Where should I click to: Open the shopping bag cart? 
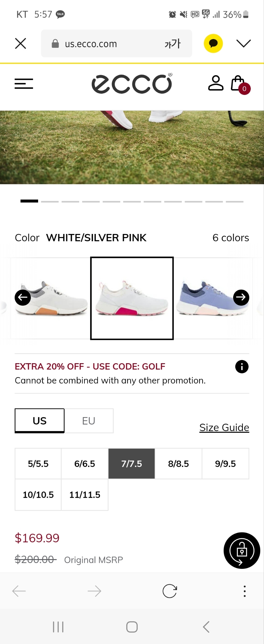point(240,84)
